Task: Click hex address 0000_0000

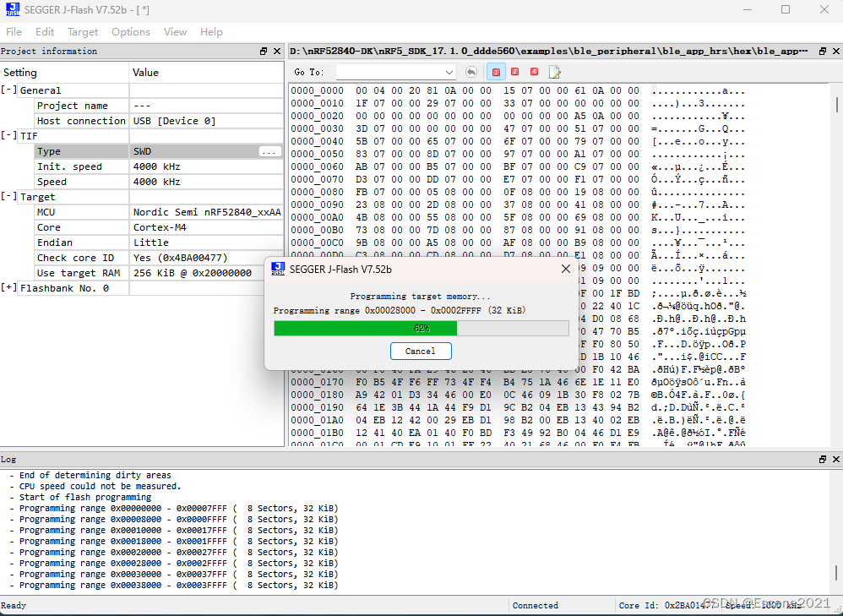Action: (x=318, y=90)
